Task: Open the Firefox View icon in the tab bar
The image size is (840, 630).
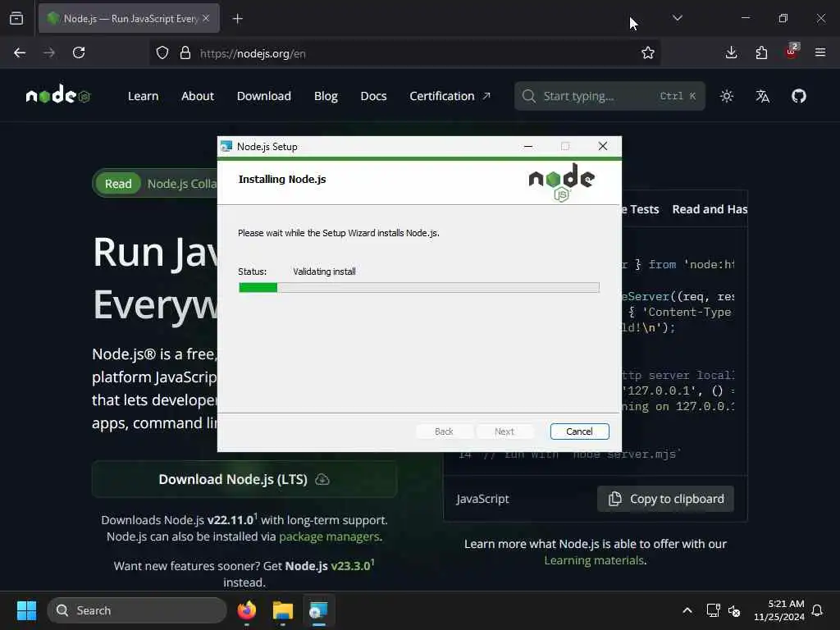Action: click(x=16, y=19)
